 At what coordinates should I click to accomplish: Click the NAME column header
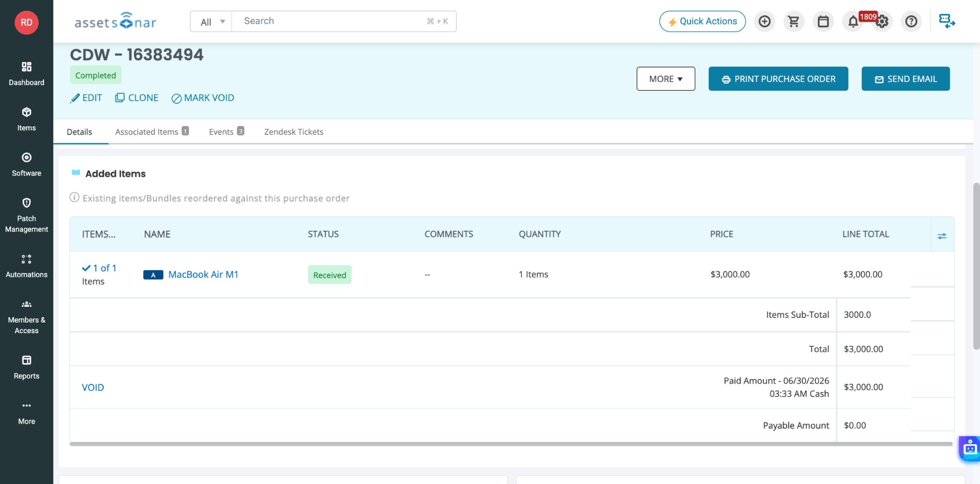(157, 234)
